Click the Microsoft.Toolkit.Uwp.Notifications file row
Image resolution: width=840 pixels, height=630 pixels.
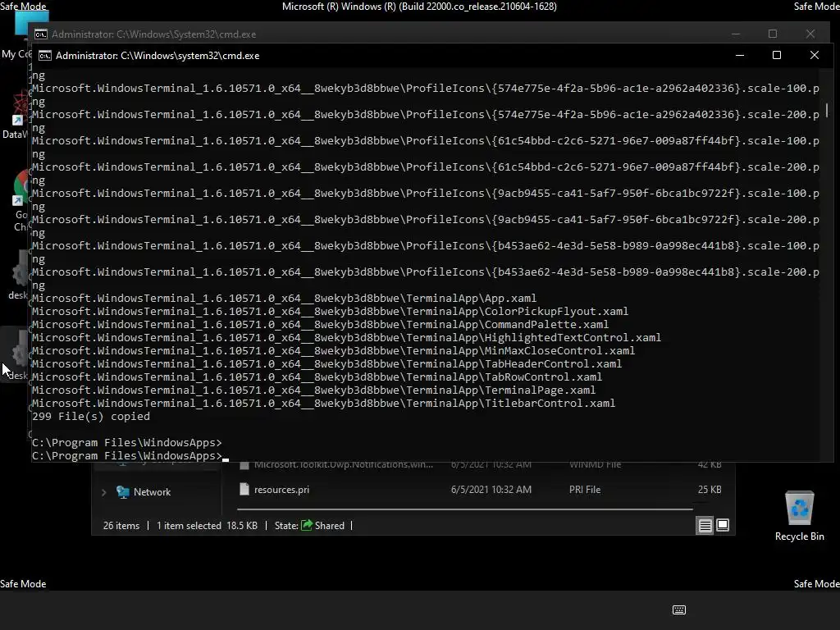click(482, 464)
